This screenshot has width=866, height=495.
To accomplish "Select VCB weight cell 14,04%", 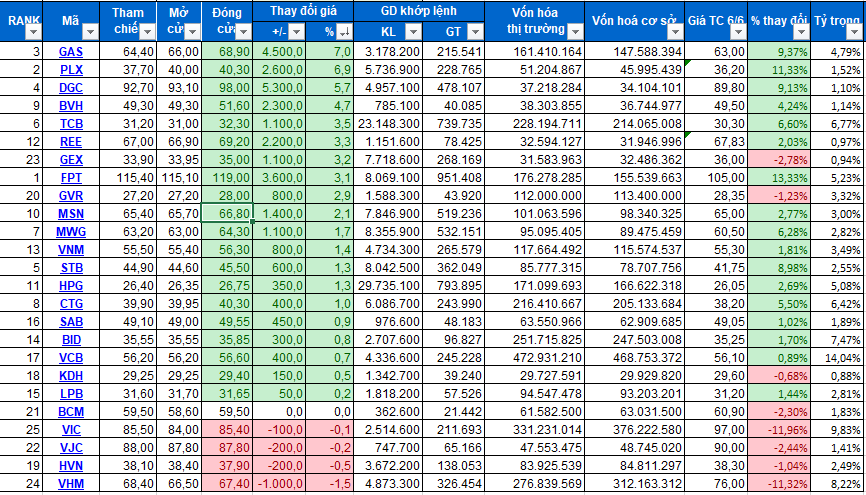I will pyautogui.click(x=838, y=357).
